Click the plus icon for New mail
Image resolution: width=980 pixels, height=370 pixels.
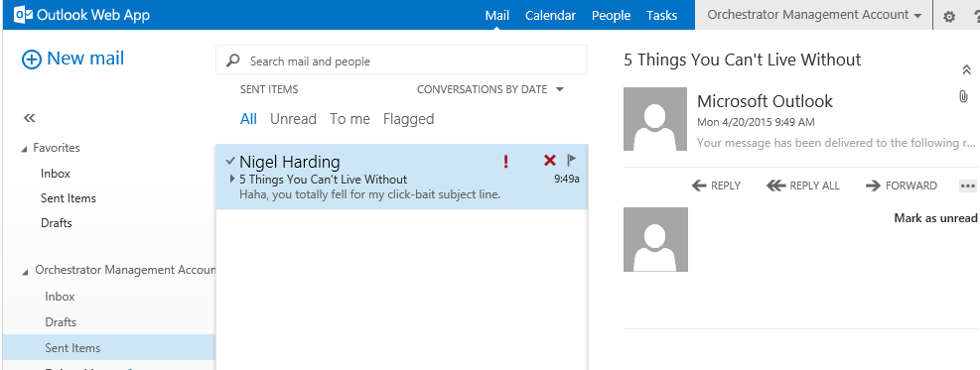(x=31, y=60)
